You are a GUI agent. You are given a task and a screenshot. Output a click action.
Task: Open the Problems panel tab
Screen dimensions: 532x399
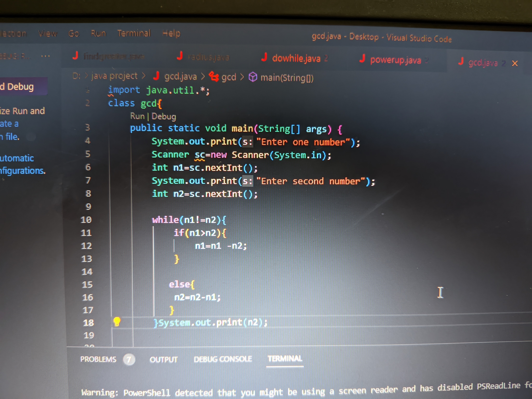tap(98, 359)
